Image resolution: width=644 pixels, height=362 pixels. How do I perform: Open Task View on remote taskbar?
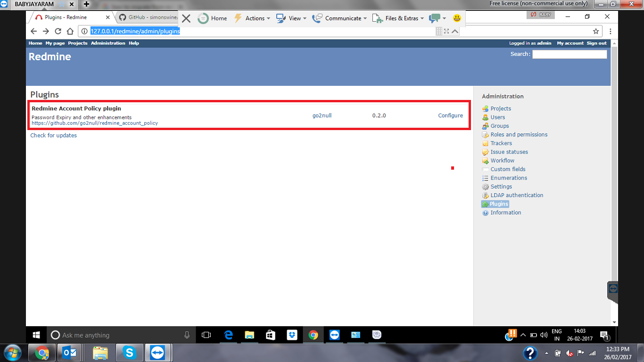tap(206, 335)
